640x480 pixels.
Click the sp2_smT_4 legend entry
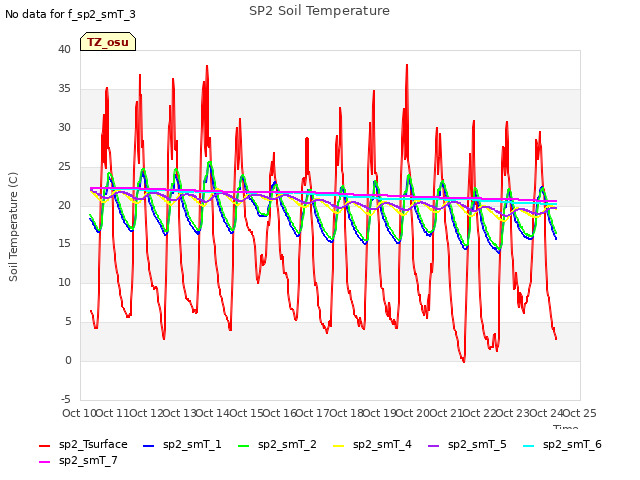point(372,444)
